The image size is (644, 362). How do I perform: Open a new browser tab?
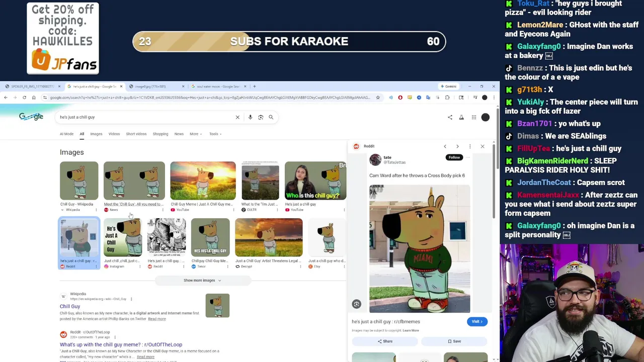pyautogui.click(x=254, y=86)
